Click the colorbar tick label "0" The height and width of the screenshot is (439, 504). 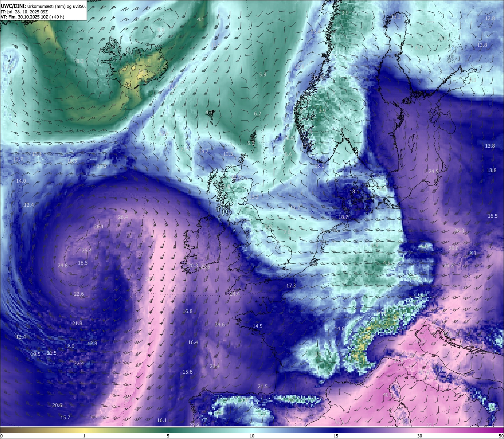pyautogui.click(x=2, y=436)
